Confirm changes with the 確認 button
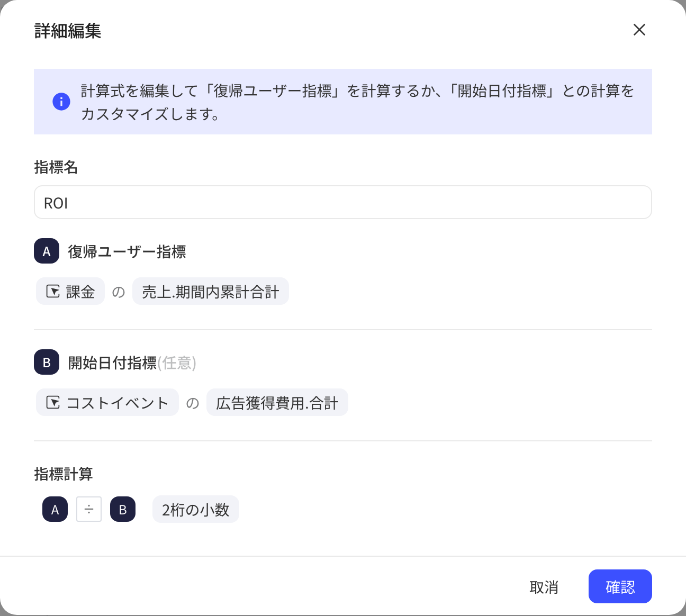This screenshot has width=686, height=616. 620,586
